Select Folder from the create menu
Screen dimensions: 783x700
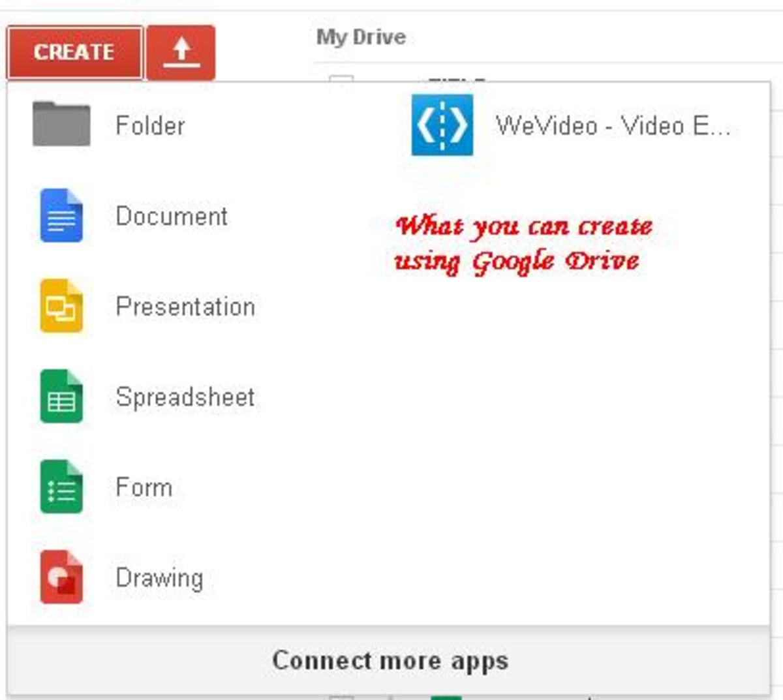pos(149,125)
